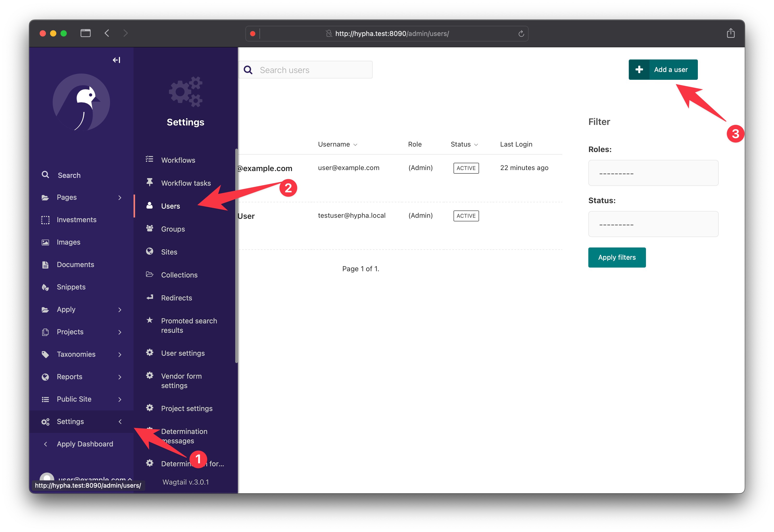Image resolution: width=774 pixels, height=532 pixels.
Task: Click the Investments dashed-square icon
Action: [45, 220]
